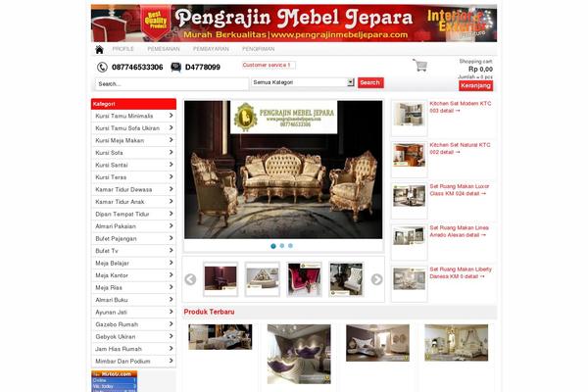Expand the Kursi Santai chevron
The width and height of the screenshot is (588, 392).
click(x=171, y=165)
